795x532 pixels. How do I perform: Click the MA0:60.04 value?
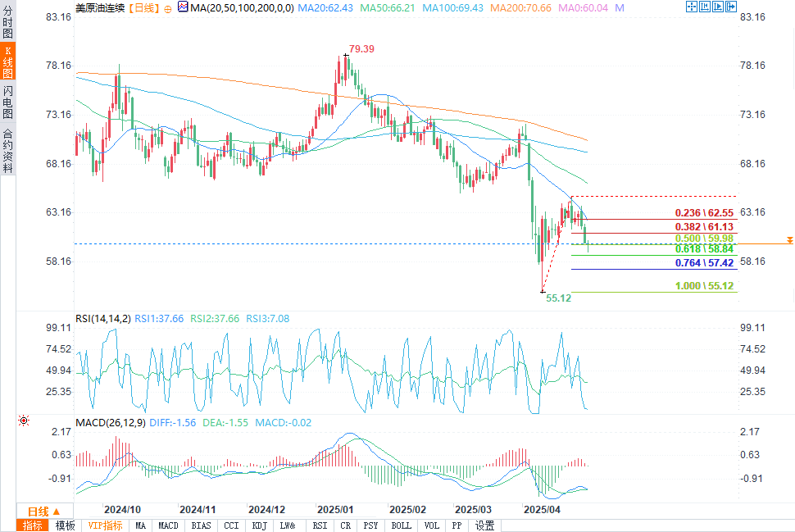coord(583,7)
